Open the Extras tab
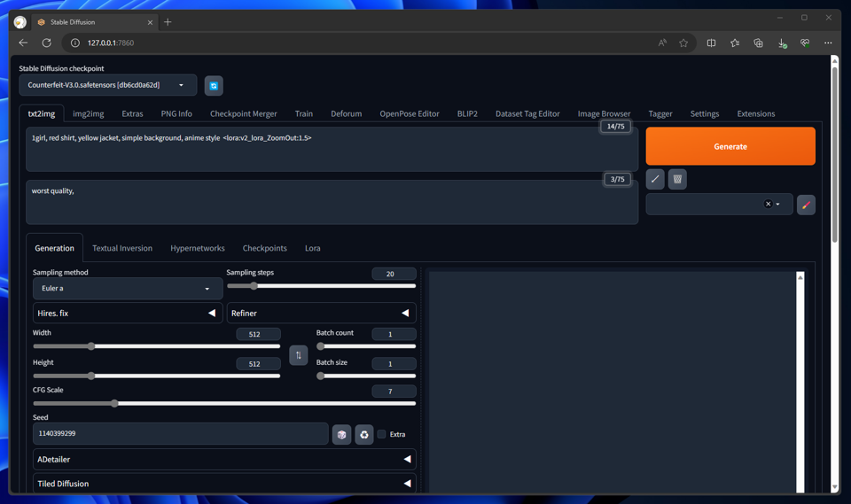Screen dimensions: 851x504 coord(132,113)
